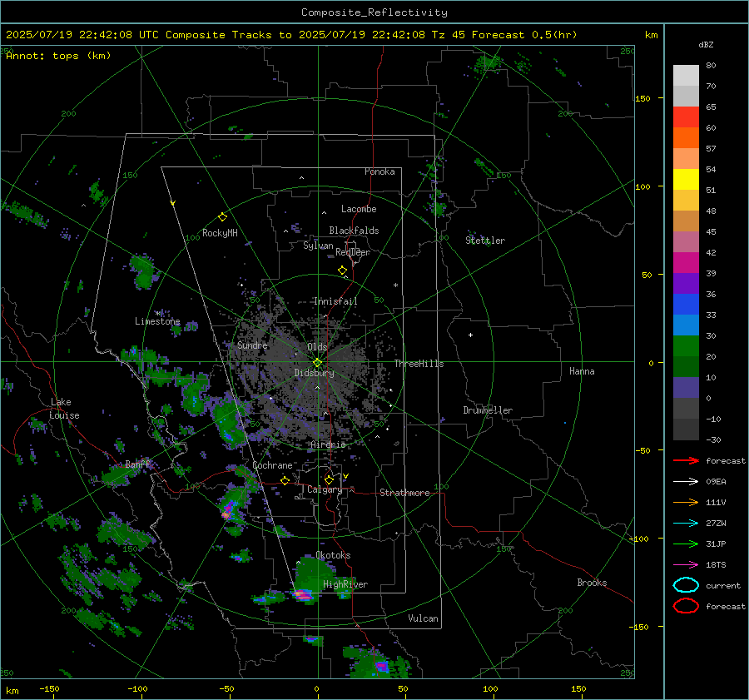
Task: Click the RedDeer city label
Action: [x=353, y=252]
